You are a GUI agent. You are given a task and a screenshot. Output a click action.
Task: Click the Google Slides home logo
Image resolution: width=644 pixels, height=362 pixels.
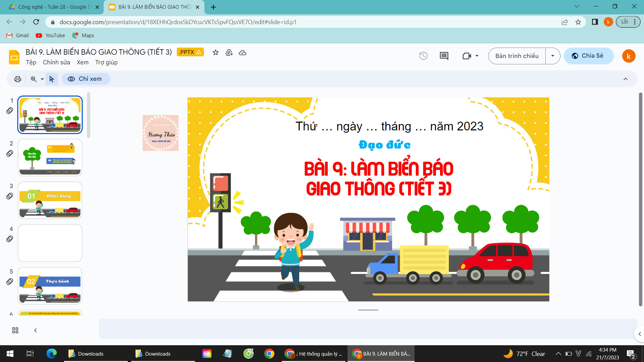[14, 57]
